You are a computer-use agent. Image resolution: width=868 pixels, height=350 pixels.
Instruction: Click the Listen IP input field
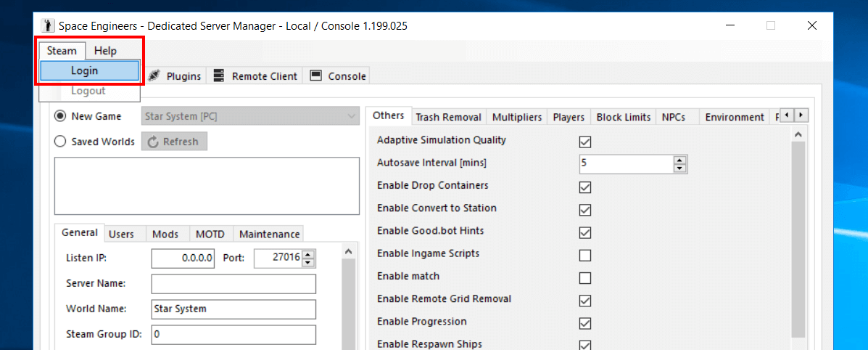pos(183,258)
